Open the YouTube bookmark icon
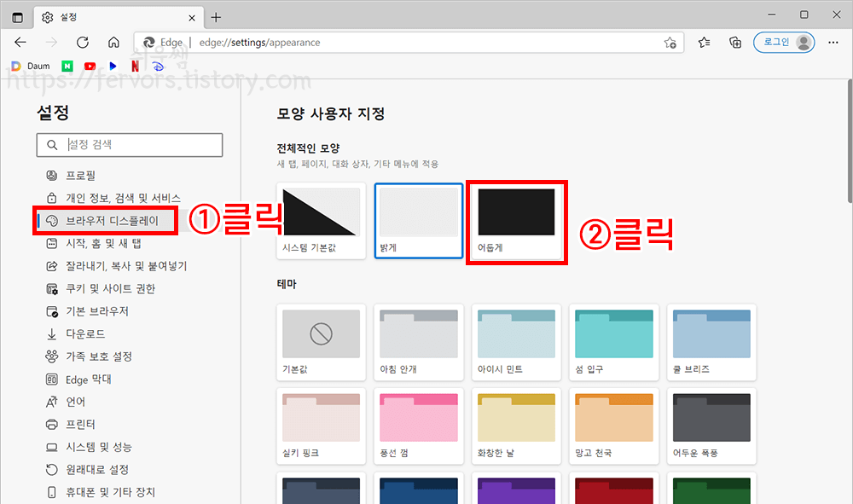Screen dimensions: 853x504 point(90,67)
